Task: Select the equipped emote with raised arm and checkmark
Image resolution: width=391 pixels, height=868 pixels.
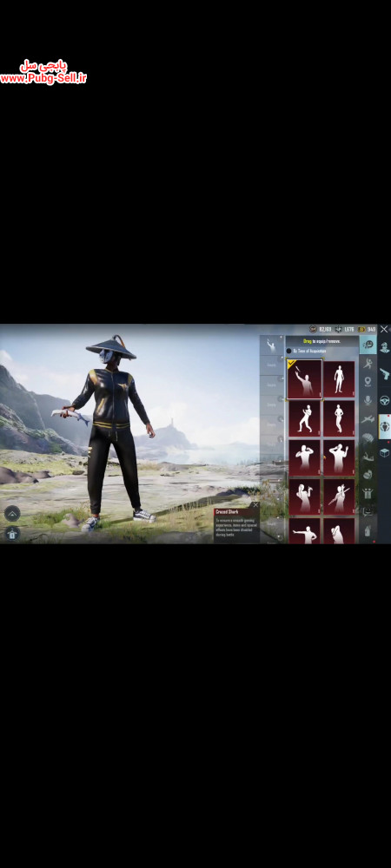Action: tap(304, 379)
